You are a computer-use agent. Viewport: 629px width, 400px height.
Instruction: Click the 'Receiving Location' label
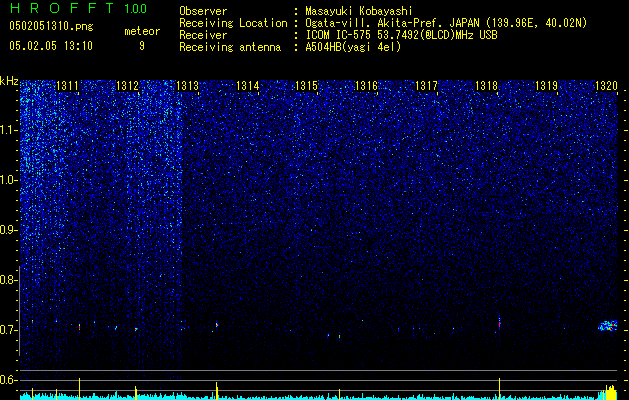click(233, 23)
